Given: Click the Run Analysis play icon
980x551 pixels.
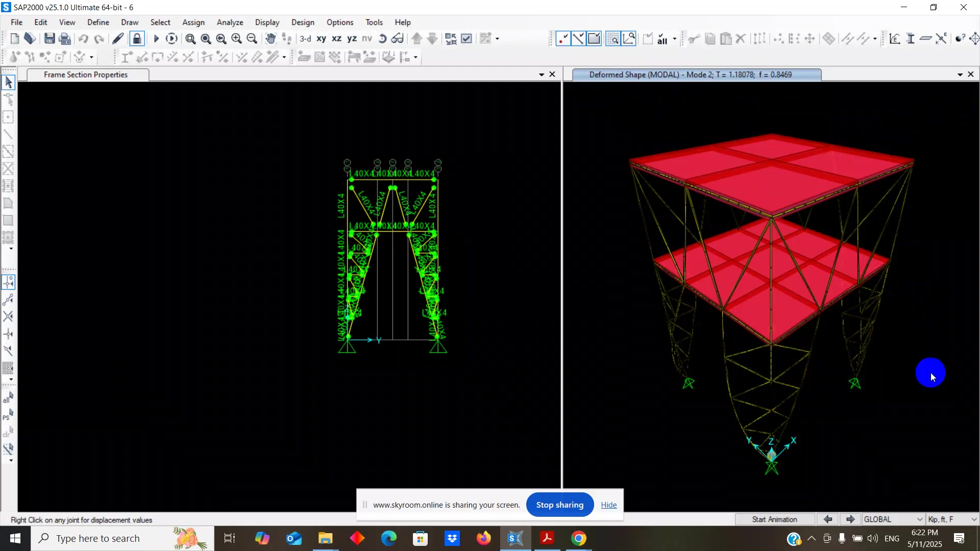Looking at the screenshot, I should pyautogui.click(x=156, y=39).
